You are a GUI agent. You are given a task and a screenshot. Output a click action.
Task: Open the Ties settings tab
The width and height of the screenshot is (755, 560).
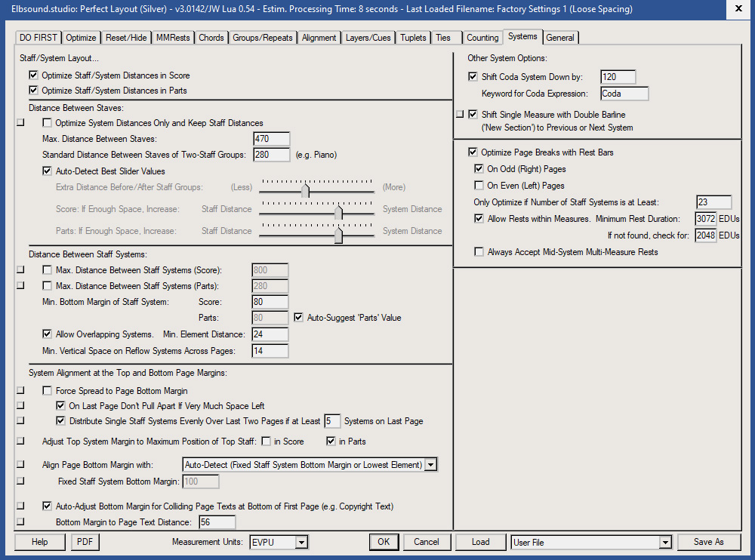pos(444,37)
